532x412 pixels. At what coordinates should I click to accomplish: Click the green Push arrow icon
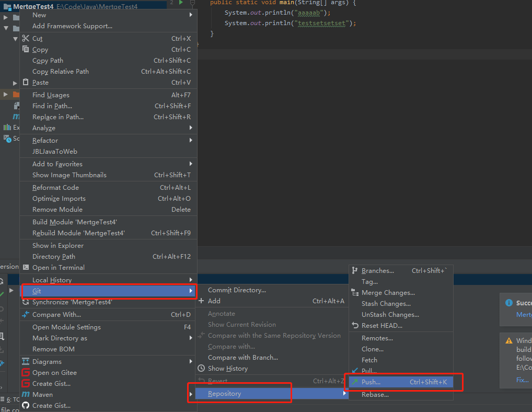click(355, 382)
